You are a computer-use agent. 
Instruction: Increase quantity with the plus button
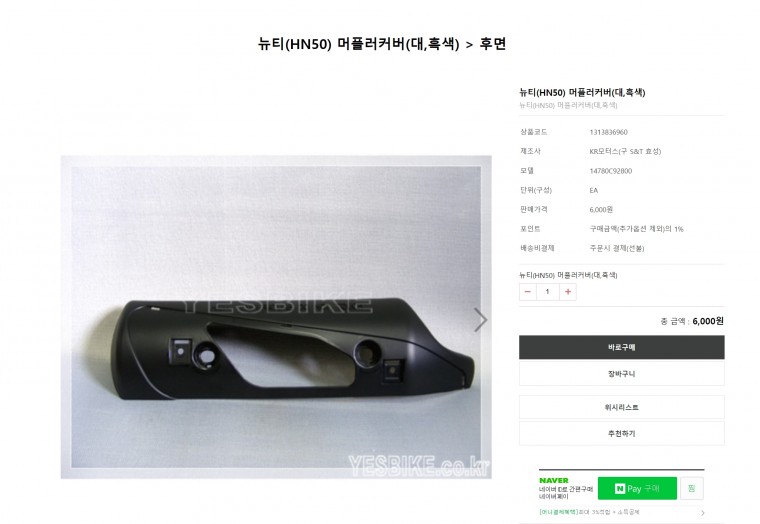tap(568, 292)
